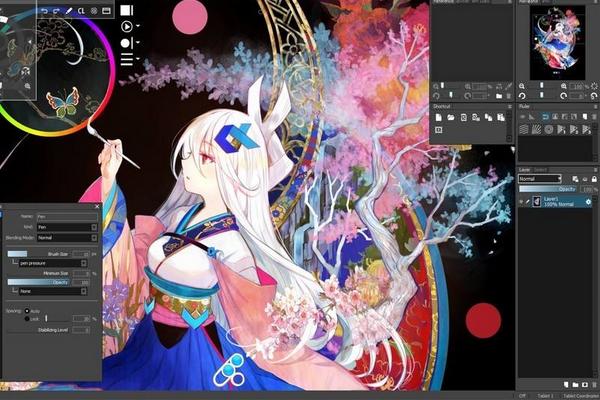
Task: Add a new layer at the bottom of the Layer panel
Action: tap(566, 384)
